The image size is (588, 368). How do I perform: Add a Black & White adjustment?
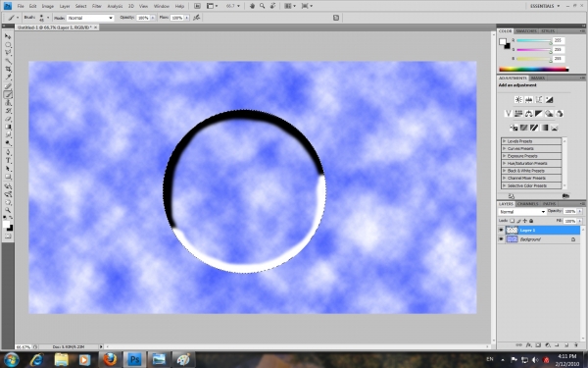click(x=539, y=114)
